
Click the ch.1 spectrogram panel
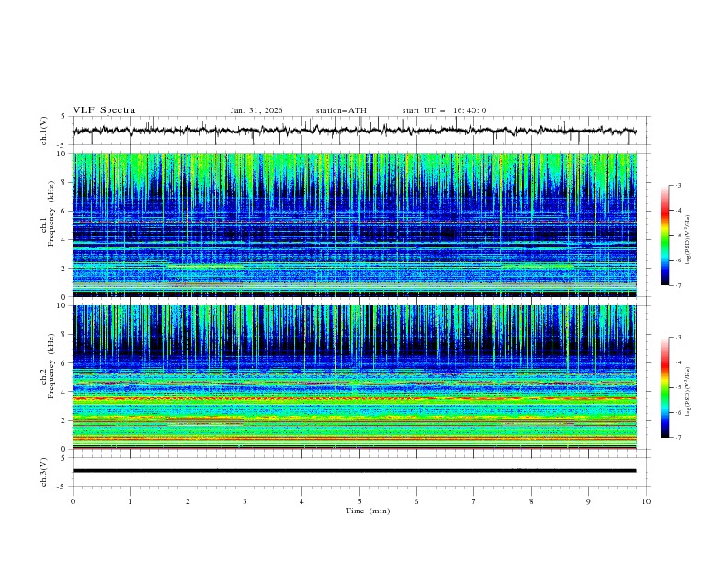point(354,224)
